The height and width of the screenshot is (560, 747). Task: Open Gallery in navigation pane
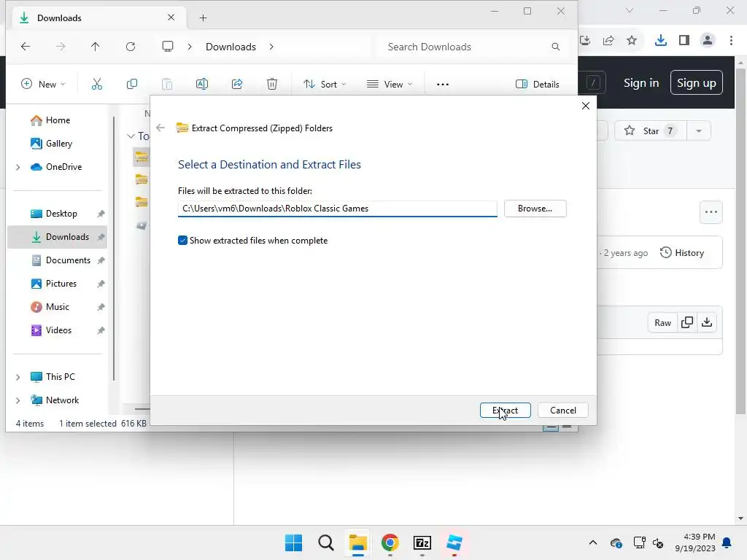coord(52,144)
